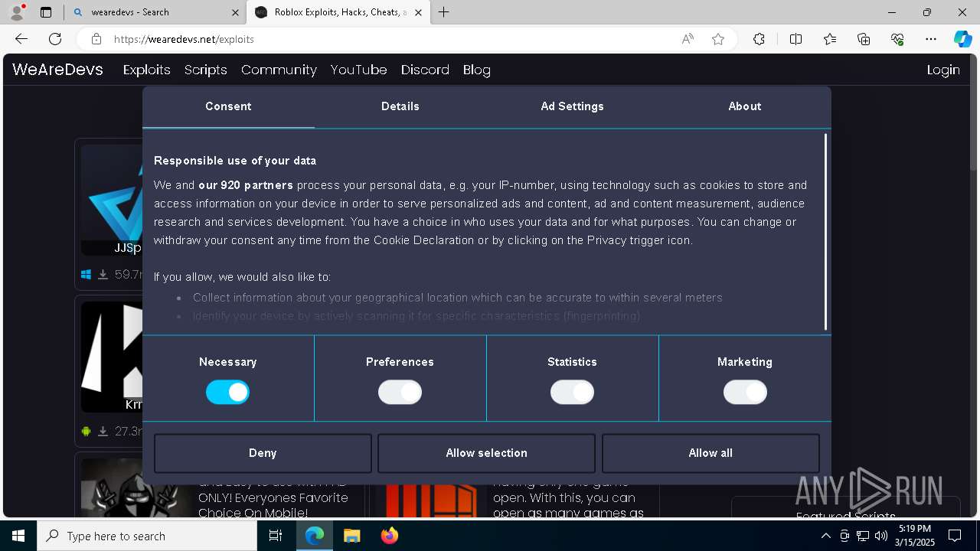Open the Blog nav link
Screen dimensions: 980x551
point(476,70)
